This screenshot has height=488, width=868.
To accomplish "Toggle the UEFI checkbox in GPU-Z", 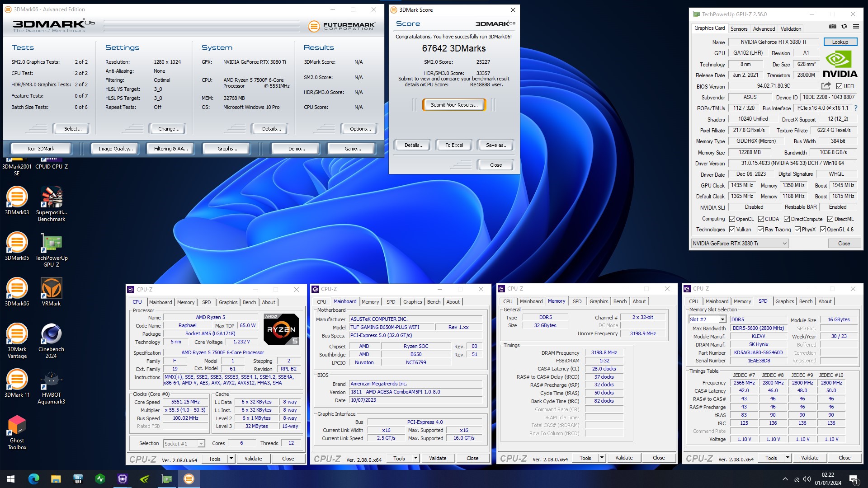I will point(839,86).
